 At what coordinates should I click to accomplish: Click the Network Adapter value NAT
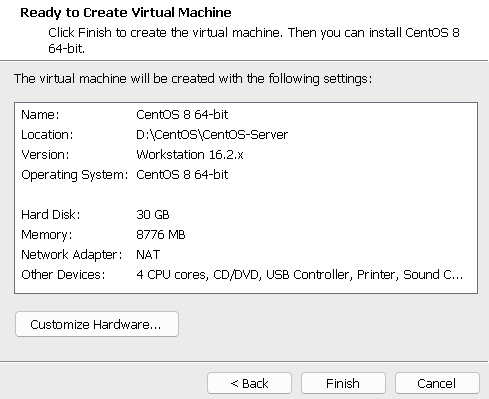148,255
